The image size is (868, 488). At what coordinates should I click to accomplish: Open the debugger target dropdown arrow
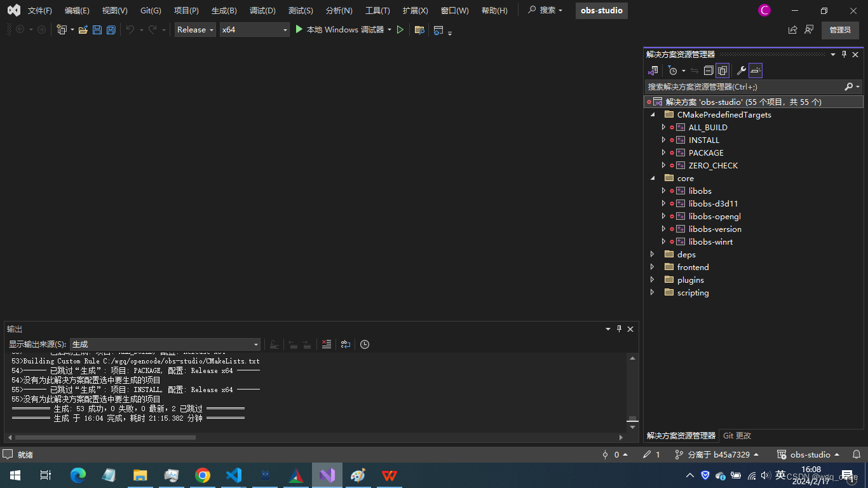[x=390, y=30]
